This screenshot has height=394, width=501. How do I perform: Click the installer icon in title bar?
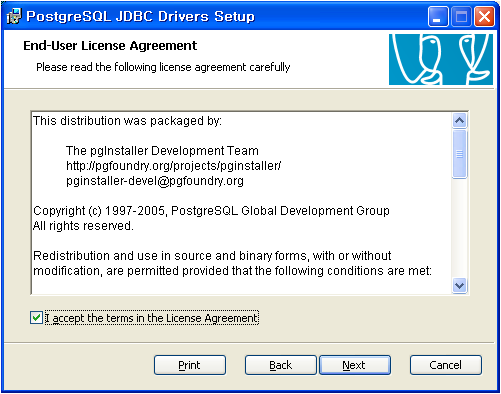(x=14, y=16)
